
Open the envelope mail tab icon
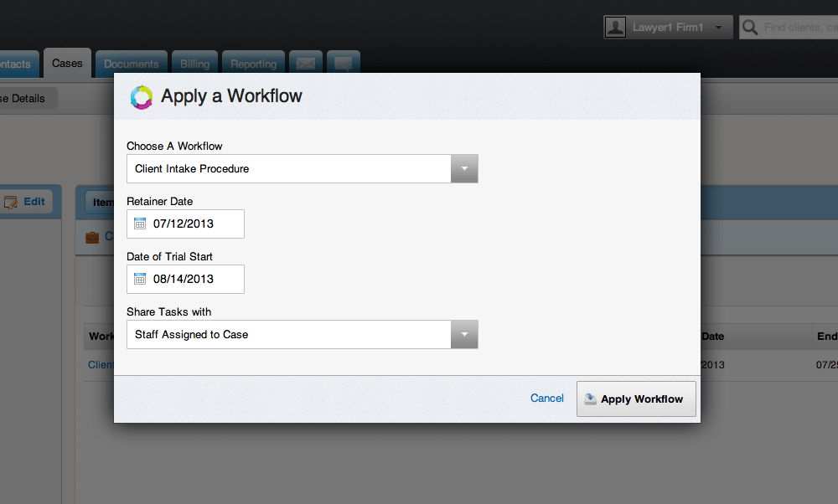coord(306,64)
